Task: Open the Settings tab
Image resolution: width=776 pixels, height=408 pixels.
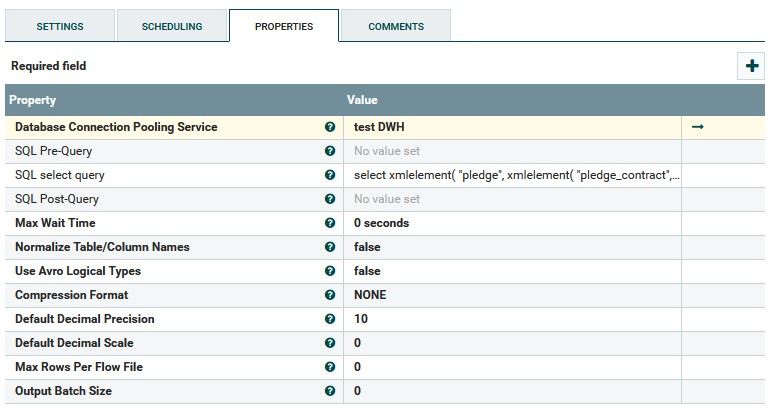Action: click(x=60, y=26)
